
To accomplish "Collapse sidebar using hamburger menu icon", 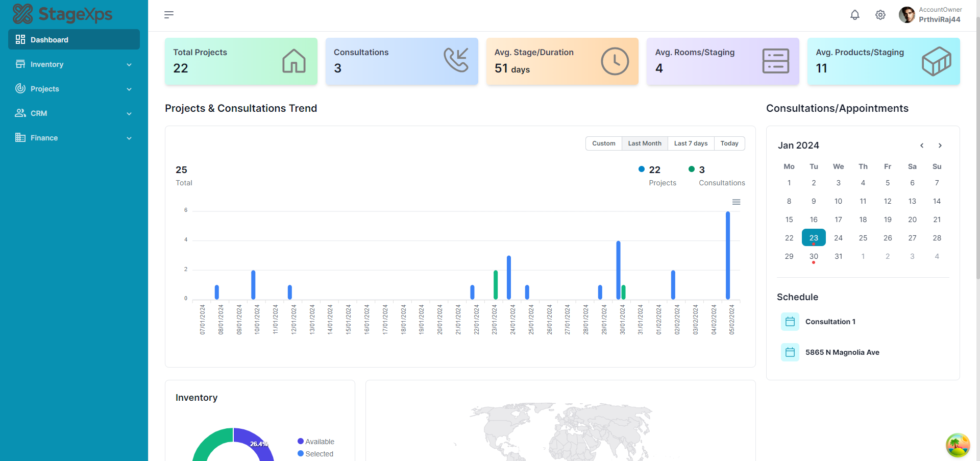I will tap(169, 15).
